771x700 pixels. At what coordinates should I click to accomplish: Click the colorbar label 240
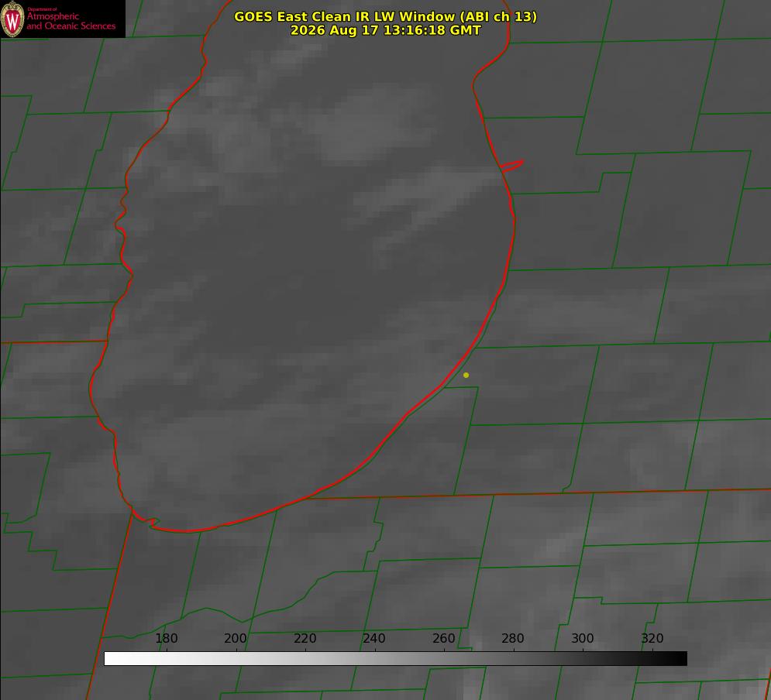pos(374,638)
